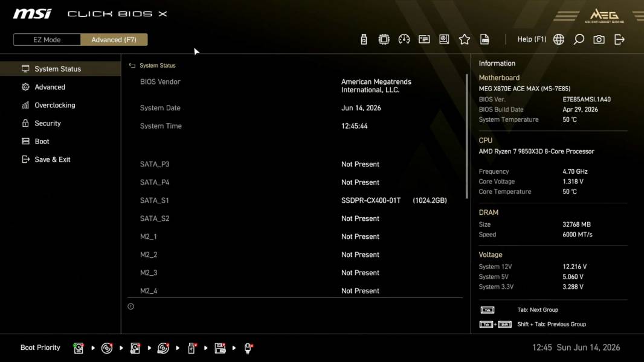Select the M2_2 row
The height and width of the screenshot is (362, 644).
click(295, 254)
